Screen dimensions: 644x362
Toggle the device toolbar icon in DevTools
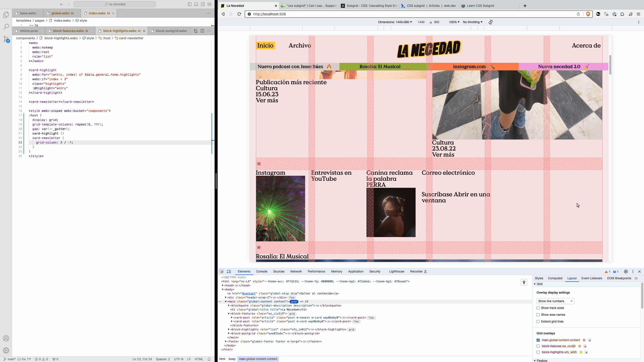coord(229,271)
